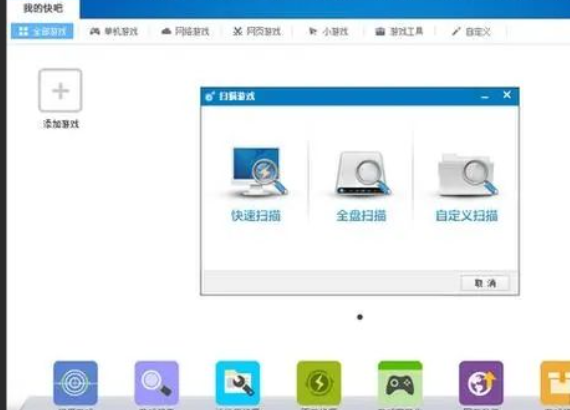Open the 游戏工具 tab
Viewport: 570px width, 410px height.
(399, 32)
